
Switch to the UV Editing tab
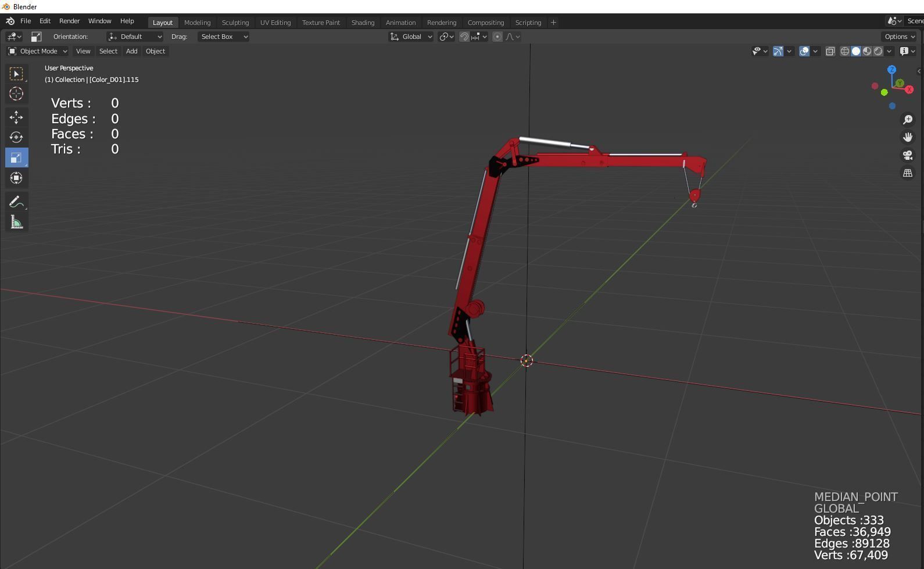(275, 23)
